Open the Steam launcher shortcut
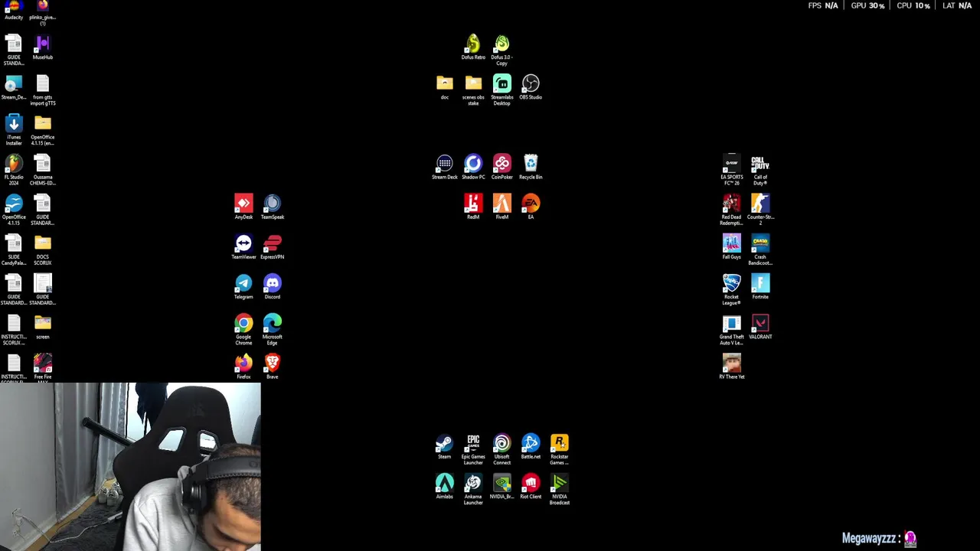The image size is (980, 551). pos(445,447)
